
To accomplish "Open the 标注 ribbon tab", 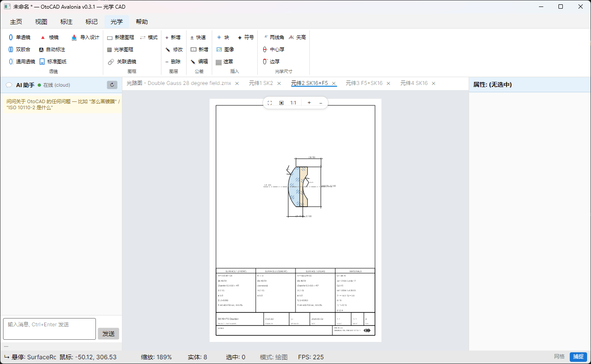I will click(66, 22).
